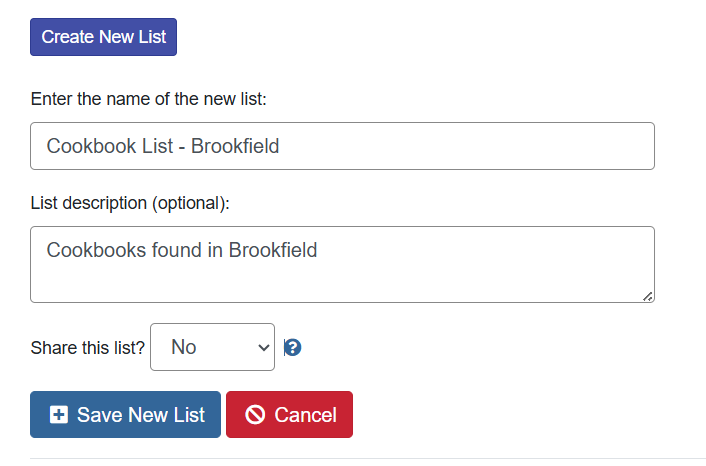Image resolution: width=706 pixels, height=466 pixels.
Task: Cancel creating the new list
Action: pos(289,415)
